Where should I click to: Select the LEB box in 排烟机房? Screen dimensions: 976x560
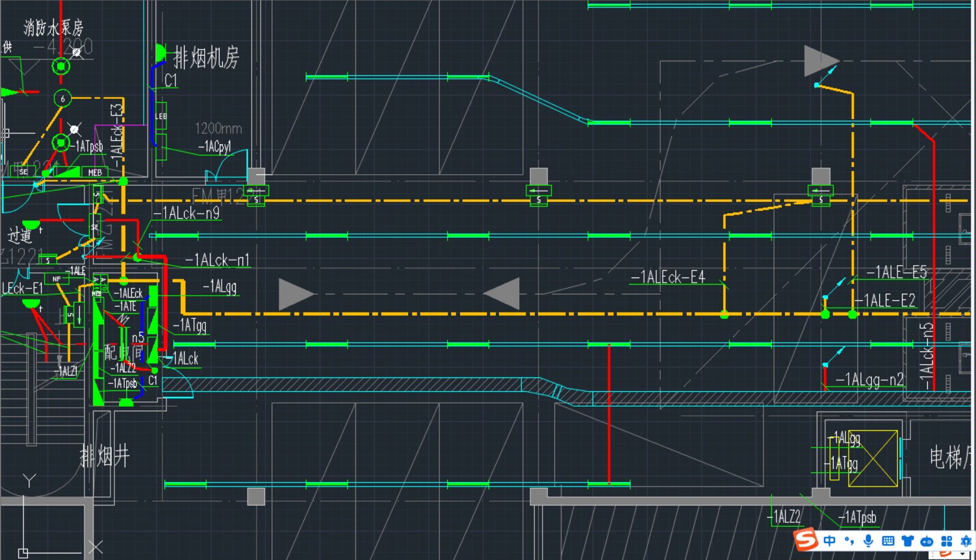161,116
